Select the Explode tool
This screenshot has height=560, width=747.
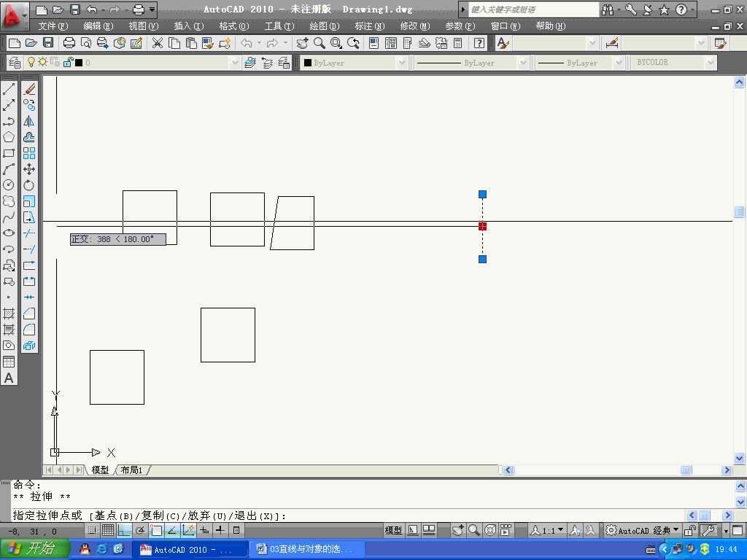pyautogui.click(x=29, y=345)
